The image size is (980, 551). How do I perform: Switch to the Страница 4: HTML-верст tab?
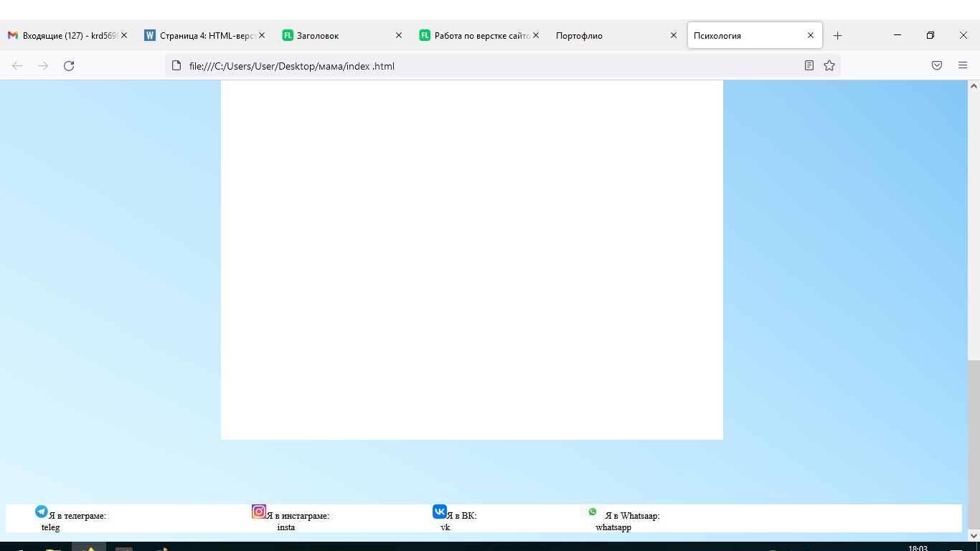(204, 35)
